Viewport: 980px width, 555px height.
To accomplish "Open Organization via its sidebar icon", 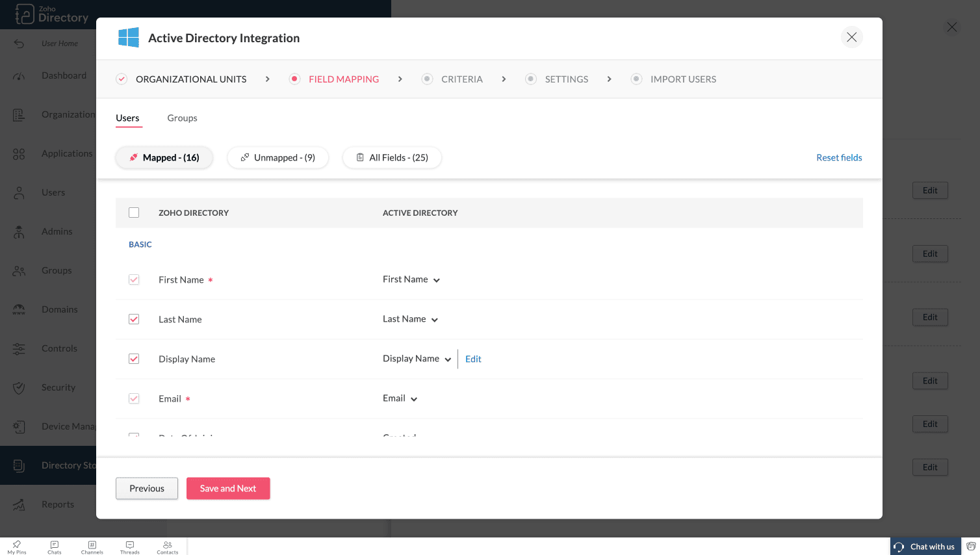I will tap(19, 115).
